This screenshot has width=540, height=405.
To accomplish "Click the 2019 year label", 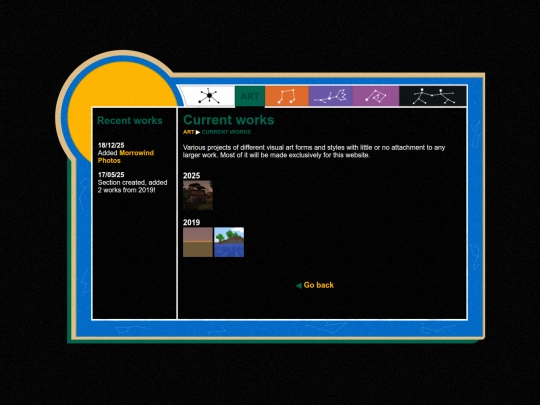I will point(191,222).
